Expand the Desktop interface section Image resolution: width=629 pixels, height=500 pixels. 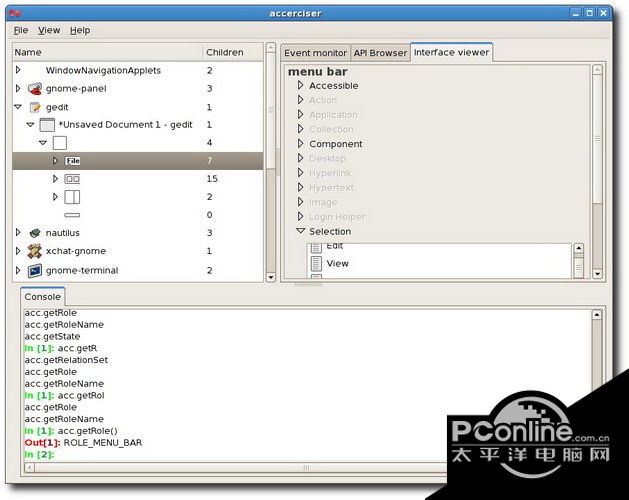tap(300, 158)
